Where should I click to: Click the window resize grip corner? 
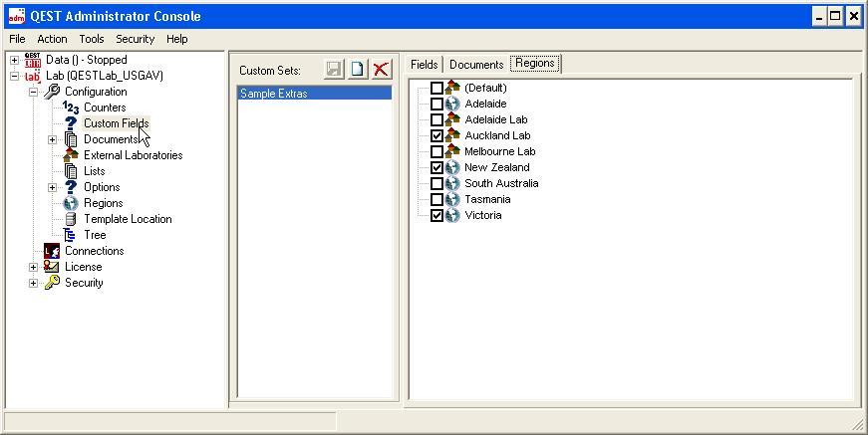pos(858,425)
